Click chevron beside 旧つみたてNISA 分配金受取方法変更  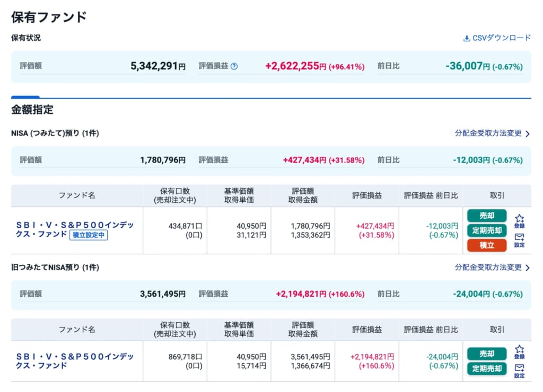point(528,268)
